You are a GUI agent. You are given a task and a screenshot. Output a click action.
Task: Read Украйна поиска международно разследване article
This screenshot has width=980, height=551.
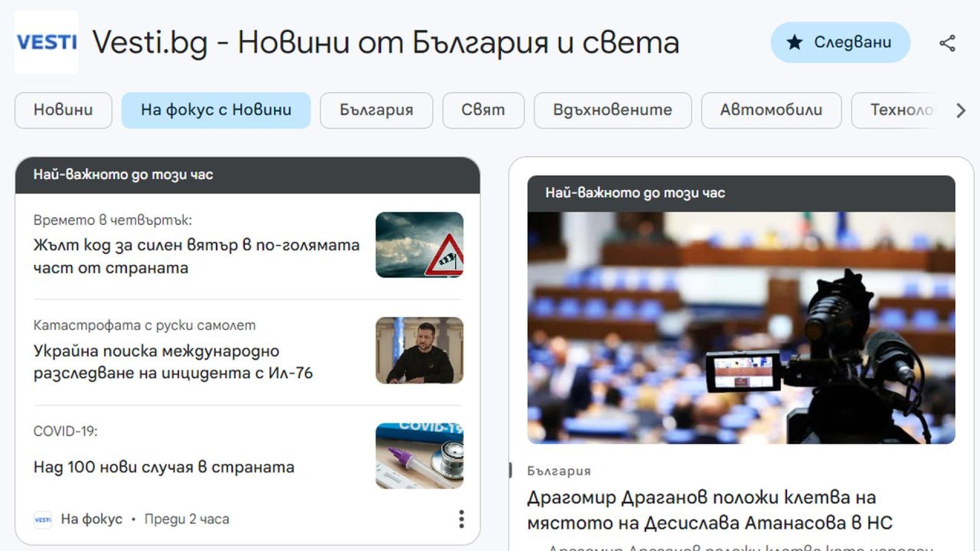point(173,362)
